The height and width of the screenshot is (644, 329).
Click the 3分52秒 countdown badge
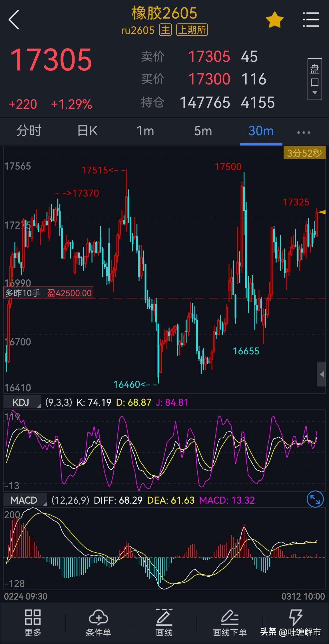click(304, 153)
